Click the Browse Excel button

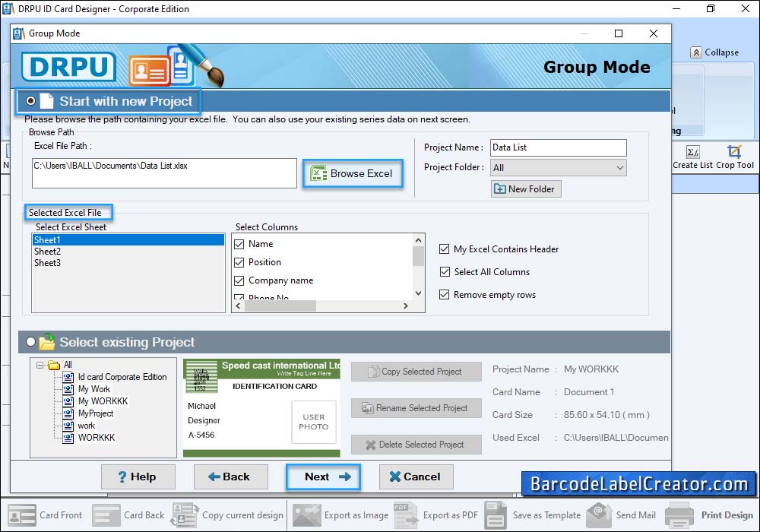[x=353, y=173]
